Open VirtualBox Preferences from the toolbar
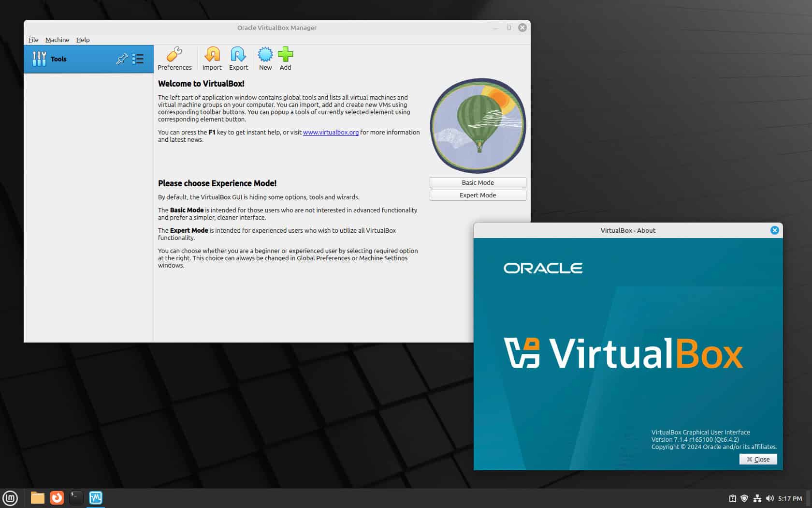 (x=174, y=58)
